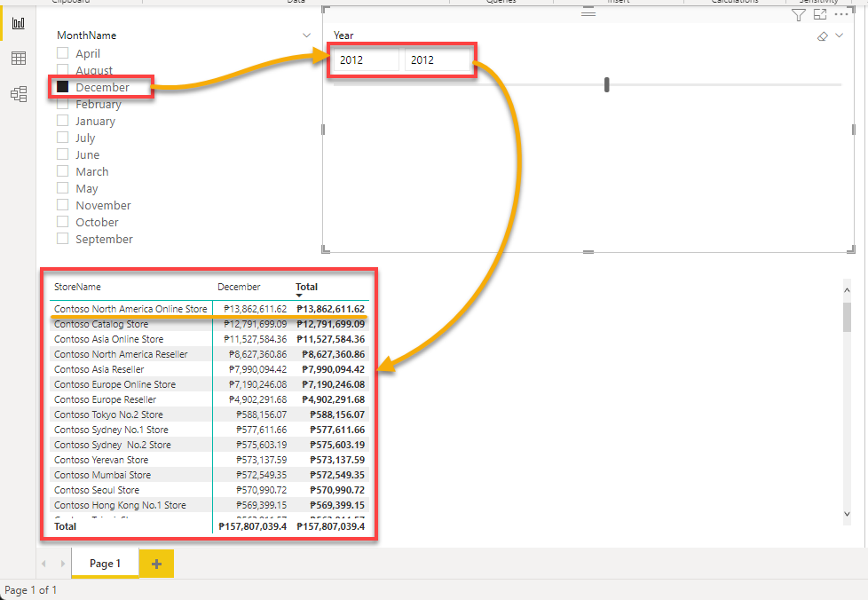
Task: Click the ₱13,862,611.62 December value cell
Action: (256, 309)
